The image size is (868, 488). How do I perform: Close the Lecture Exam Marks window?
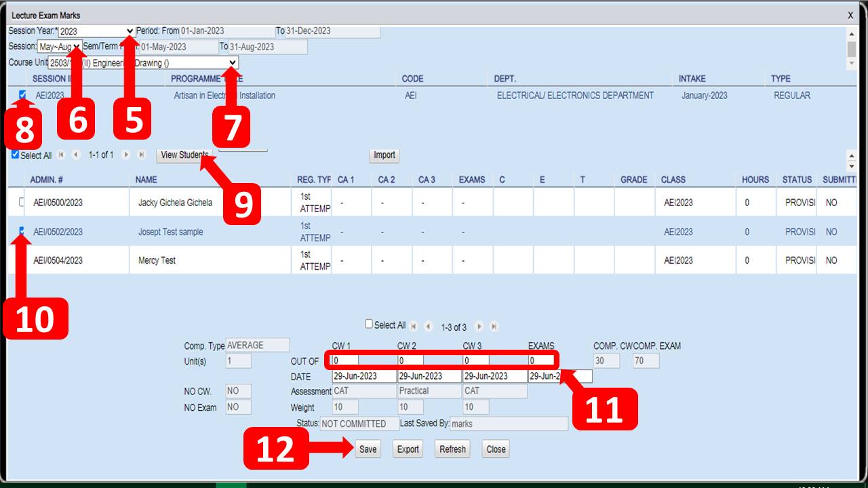pos(850,15)
